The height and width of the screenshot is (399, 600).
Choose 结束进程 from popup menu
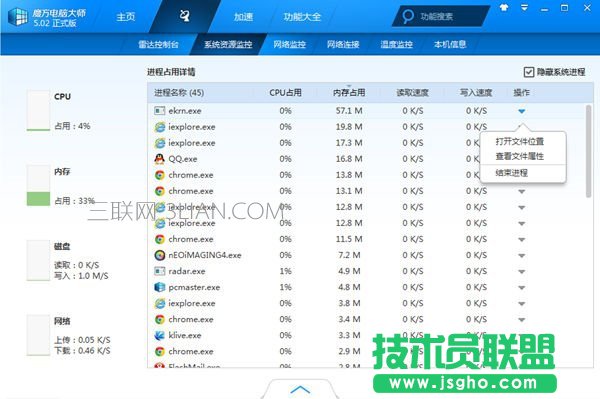point(512,173)
